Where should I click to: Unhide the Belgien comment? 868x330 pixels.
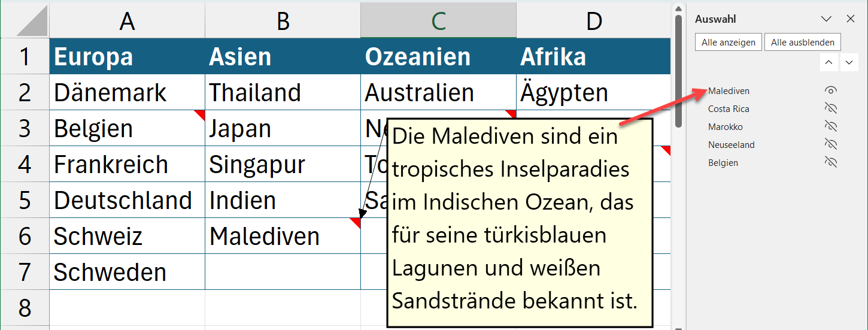830,163
